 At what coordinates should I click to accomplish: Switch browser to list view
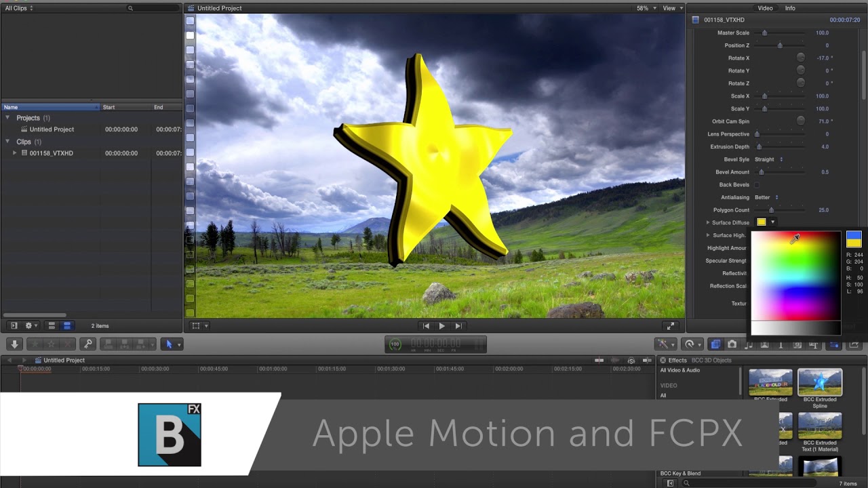(66, 326)
